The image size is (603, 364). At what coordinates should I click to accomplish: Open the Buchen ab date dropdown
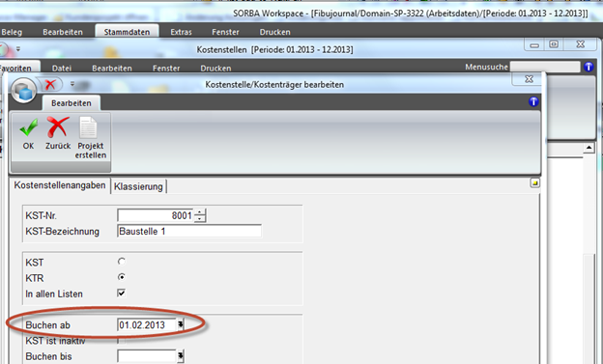coord(181,324)
